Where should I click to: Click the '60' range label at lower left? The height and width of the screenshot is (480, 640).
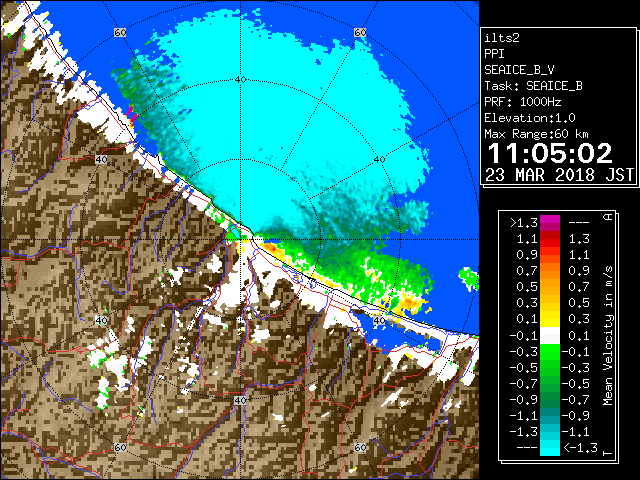120,447
